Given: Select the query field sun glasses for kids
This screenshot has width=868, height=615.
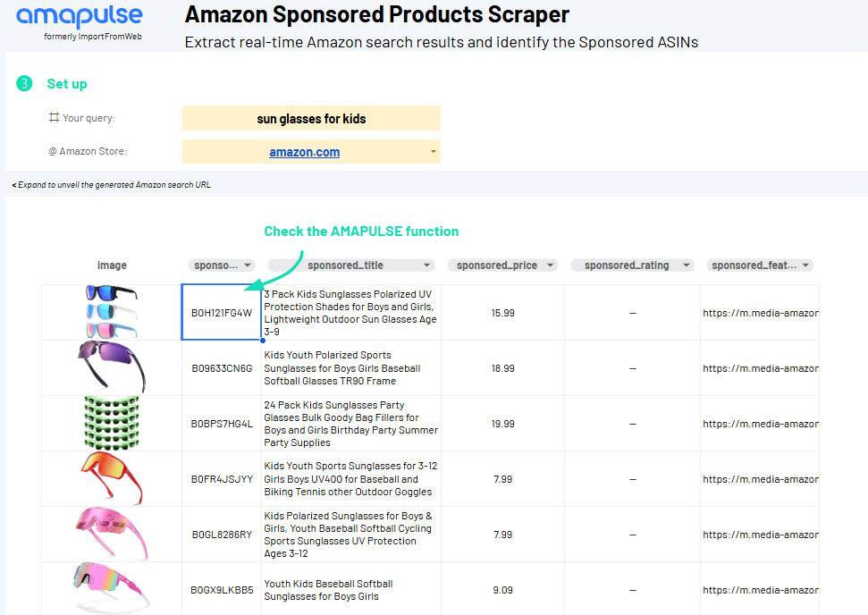Looking at the screenshot, I should 311,119.
